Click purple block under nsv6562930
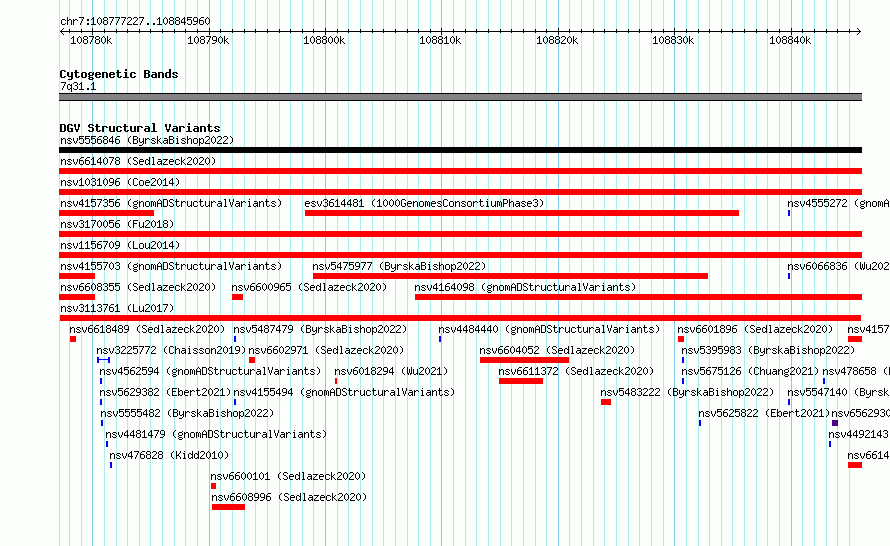This screenshot has width=890, height=546. click(x=835, y=423)
